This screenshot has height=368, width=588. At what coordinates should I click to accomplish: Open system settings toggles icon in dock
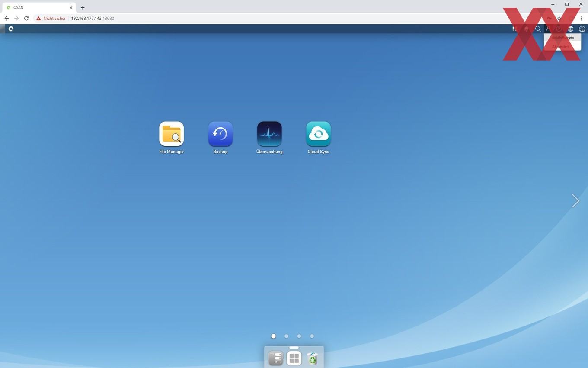[276, 358]
